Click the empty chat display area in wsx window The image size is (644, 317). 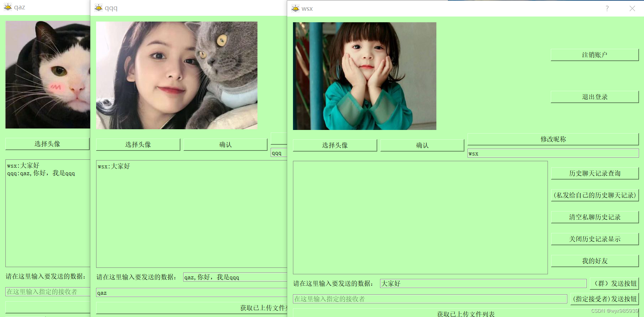[420, 218]
